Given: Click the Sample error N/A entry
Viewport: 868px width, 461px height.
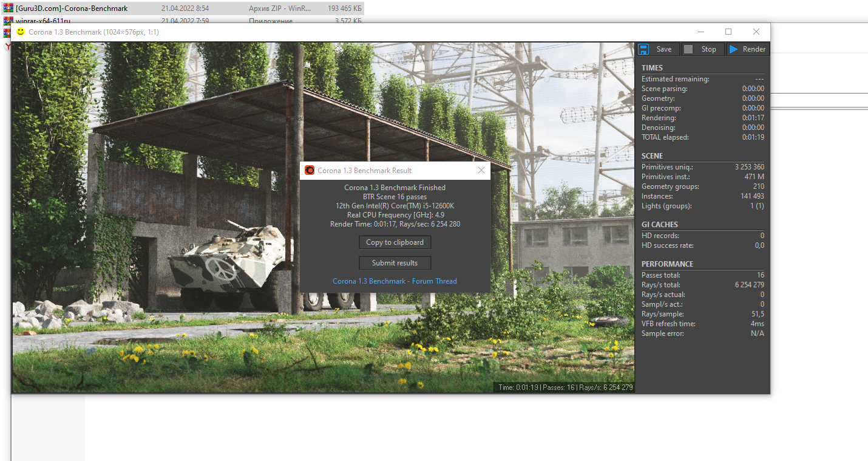Looking at the screenshot, I should [x=703, y=333].
